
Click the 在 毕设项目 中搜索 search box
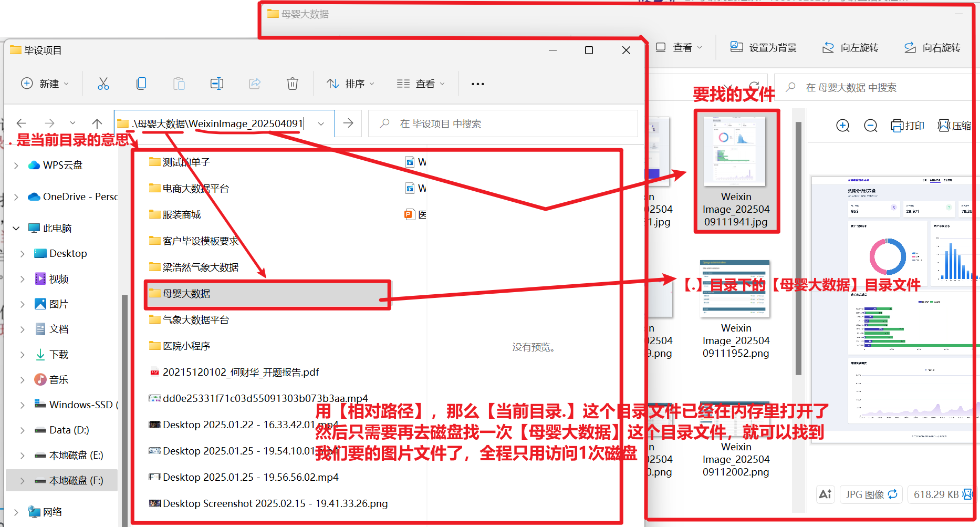click(503, 123)
